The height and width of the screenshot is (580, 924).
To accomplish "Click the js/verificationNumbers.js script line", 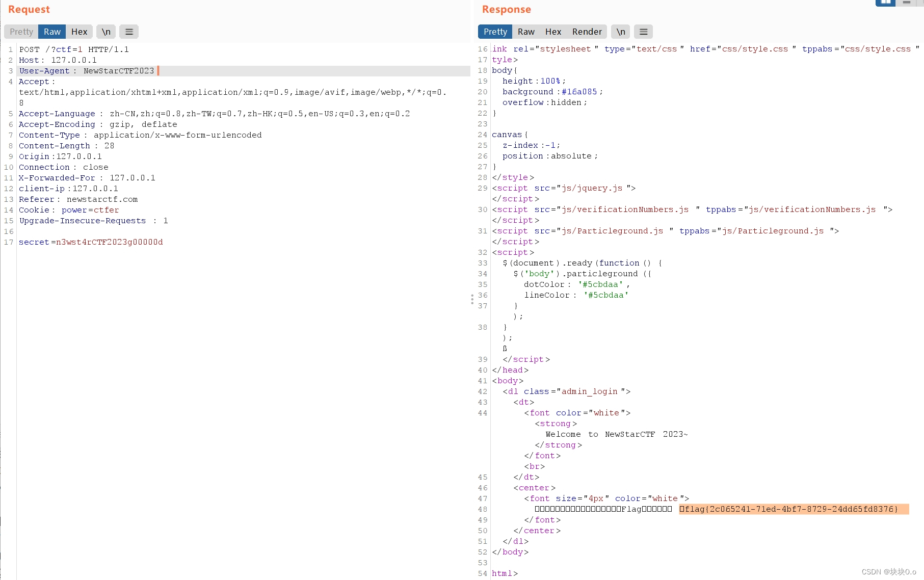I will tap(692, 209).
